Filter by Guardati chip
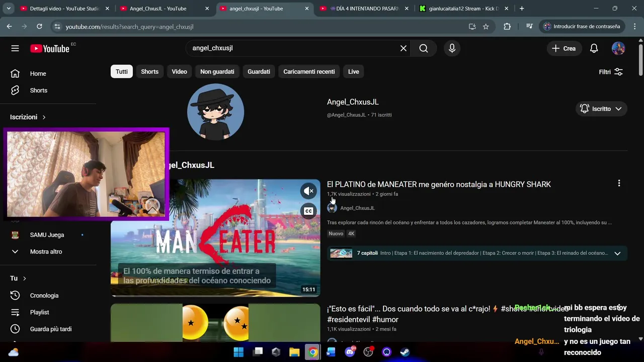The image size is (644, 362). (x=259, y=71)
